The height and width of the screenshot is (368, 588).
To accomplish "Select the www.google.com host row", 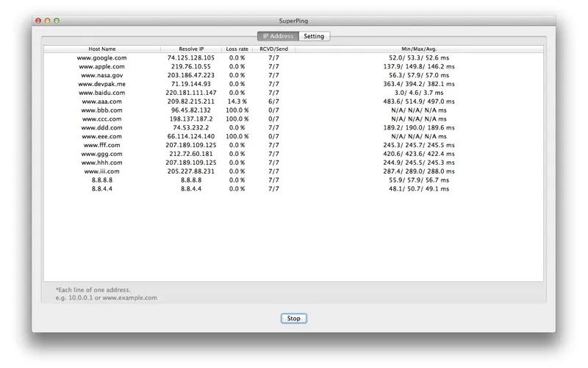I will tap(102, 57).
